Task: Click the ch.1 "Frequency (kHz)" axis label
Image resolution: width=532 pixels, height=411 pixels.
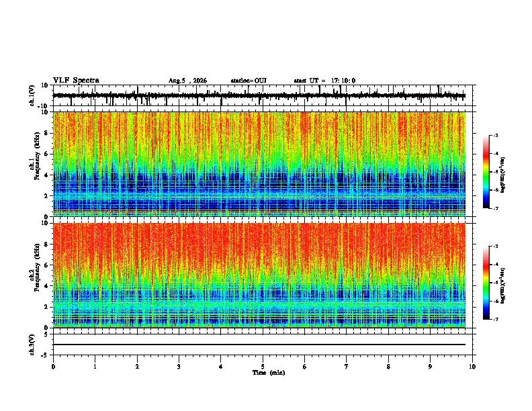Action: [x=37, y=156]
